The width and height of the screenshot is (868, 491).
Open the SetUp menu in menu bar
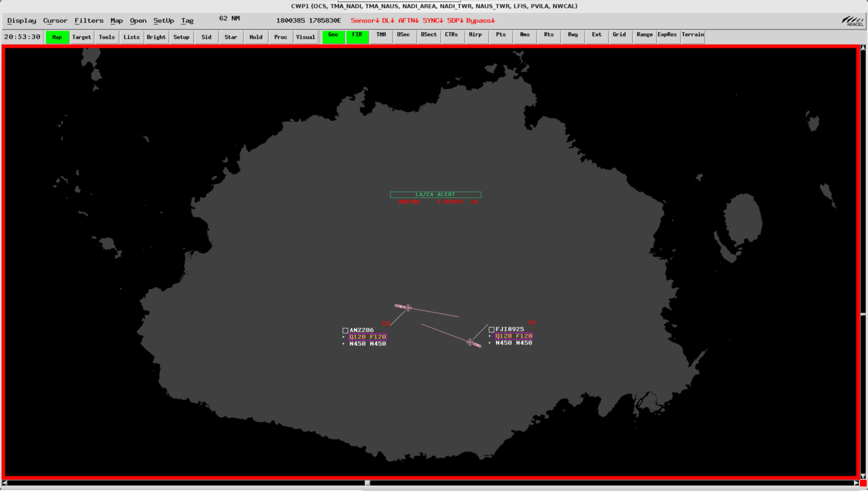(164, 21)
